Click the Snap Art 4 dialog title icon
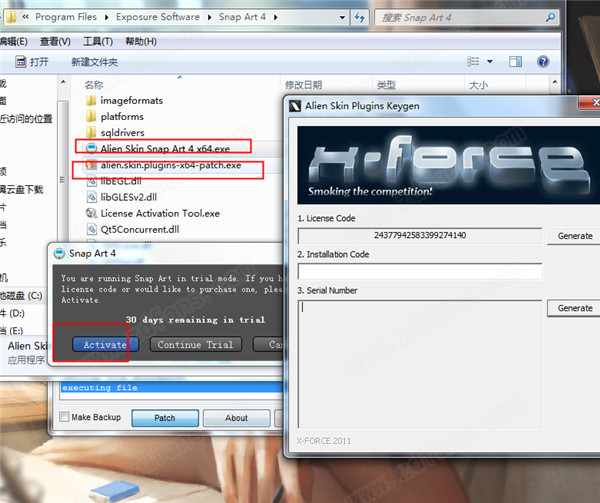 (59, 254)
